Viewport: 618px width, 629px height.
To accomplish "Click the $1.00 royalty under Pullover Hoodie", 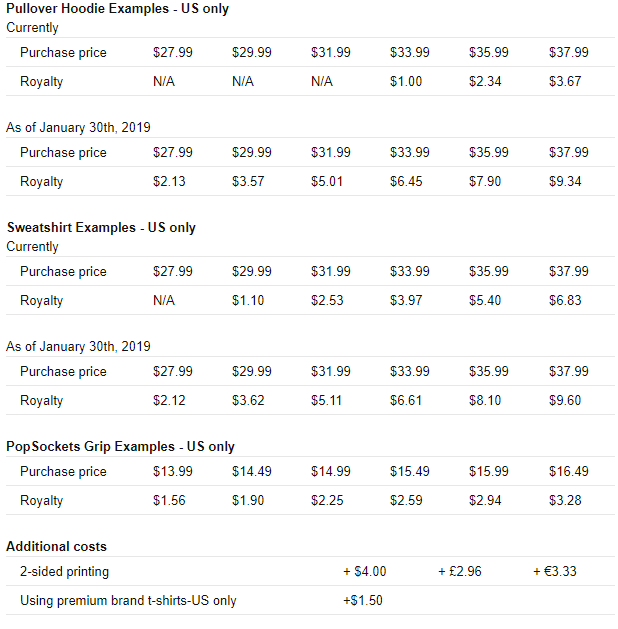I will [406, 81].
